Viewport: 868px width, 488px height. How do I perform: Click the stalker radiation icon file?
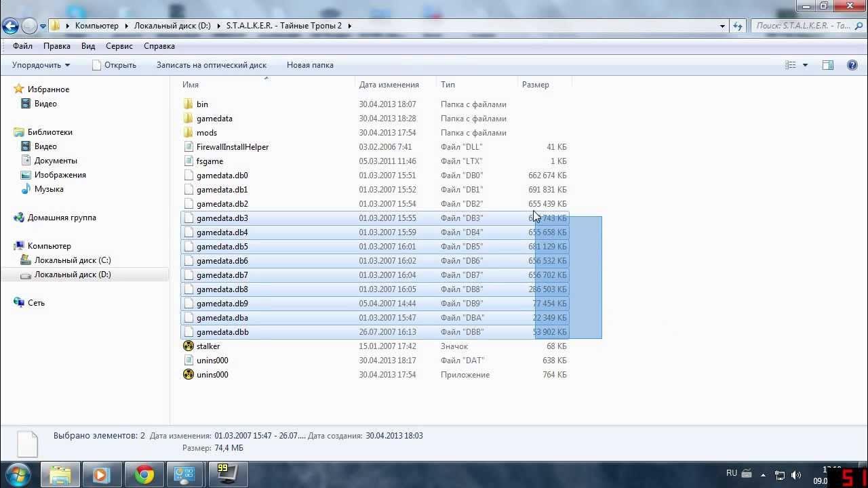pyautogui.click(x=189, y=346)
